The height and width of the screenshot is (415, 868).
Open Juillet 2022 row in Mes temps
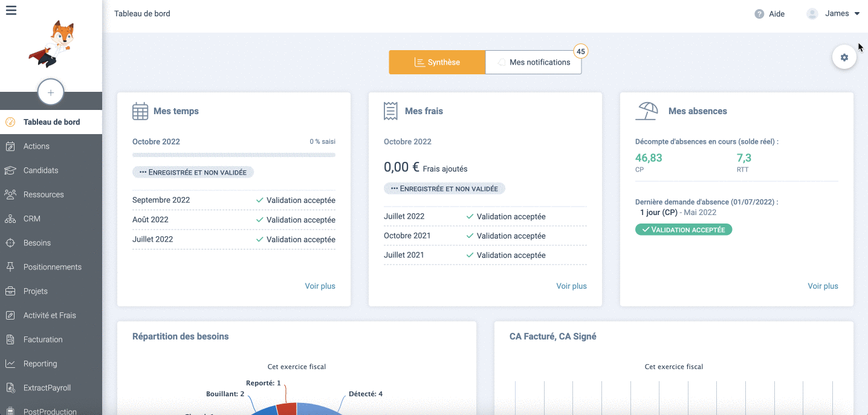click(x=234, y=239)
